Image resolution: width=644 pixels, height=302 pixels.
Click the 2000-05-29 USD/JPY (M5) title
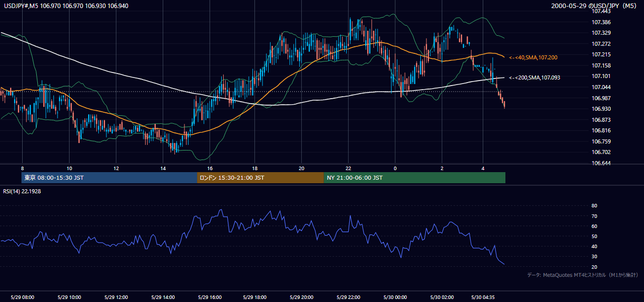pos(595,6)
